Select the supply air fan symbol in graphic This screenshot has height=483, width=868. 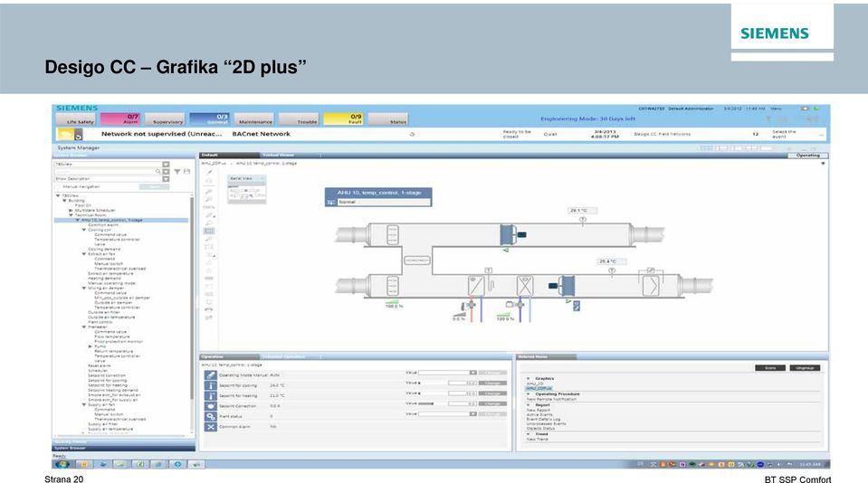tap(563, 286)
